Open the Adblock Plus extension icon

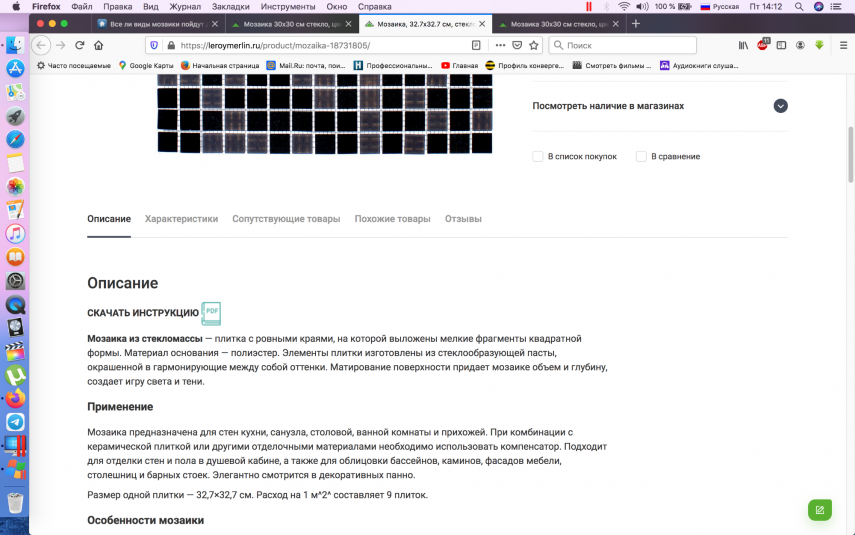coord(763,45)
